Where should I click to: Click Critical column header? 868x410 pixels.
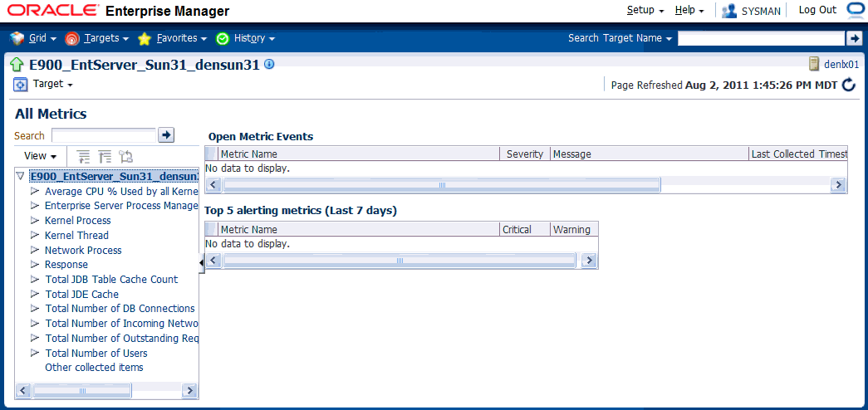(525, 229)
